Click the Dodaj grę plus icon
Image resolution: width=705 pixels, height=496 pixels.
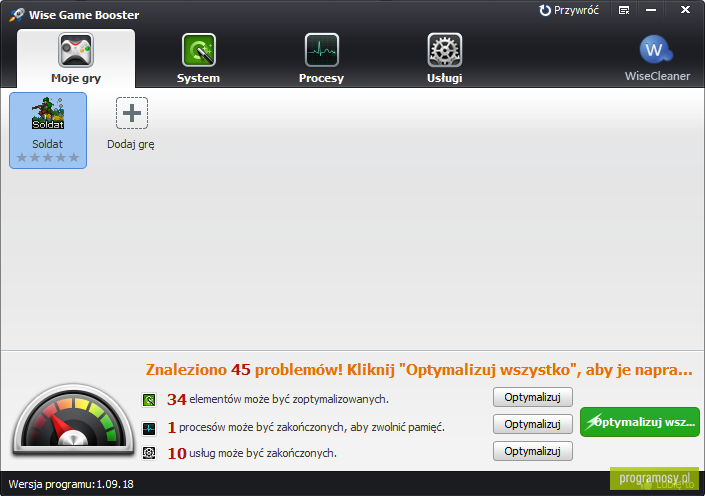(132, 113)
